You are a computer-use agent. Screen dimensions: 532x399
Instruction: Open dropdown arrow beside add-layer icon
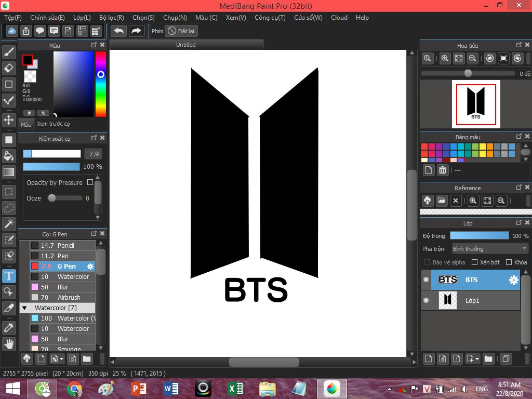(x=477, y=358)
